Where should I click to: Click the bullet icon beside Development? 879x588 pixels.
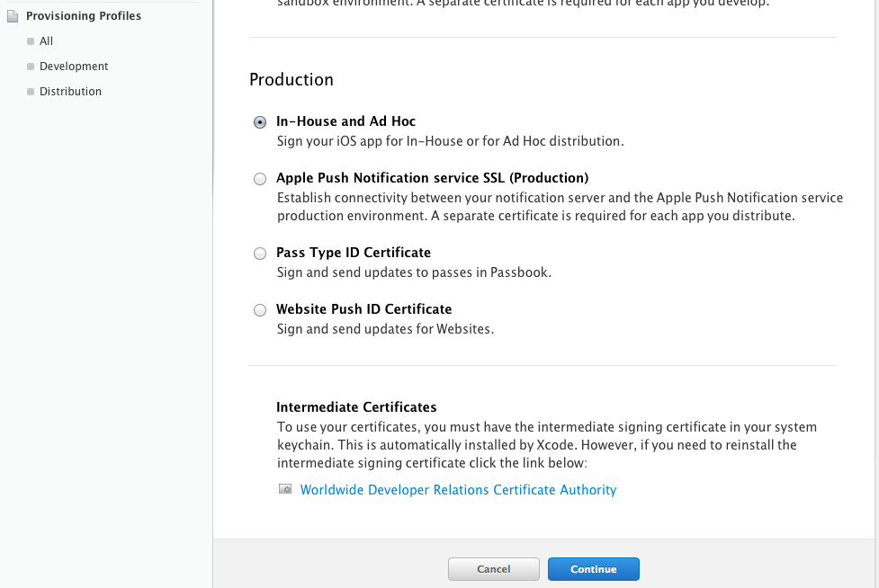click(31, 67)
